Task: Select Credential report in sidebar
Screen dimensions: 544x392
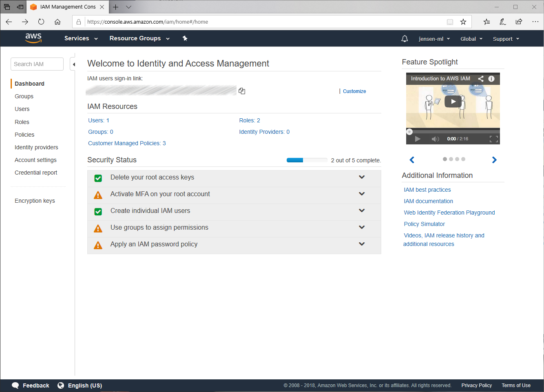Action: click(x=36, y=173)
